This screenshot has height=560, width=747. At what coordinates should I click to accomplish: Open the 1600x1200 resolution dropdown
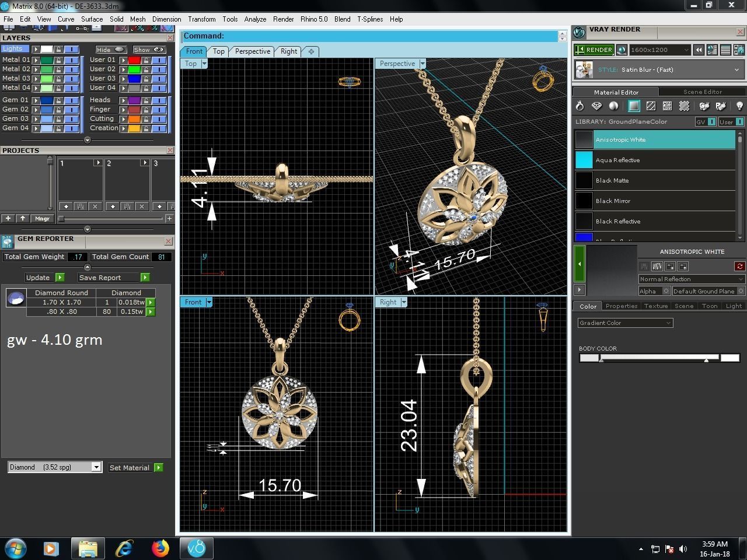coord(660,50)
